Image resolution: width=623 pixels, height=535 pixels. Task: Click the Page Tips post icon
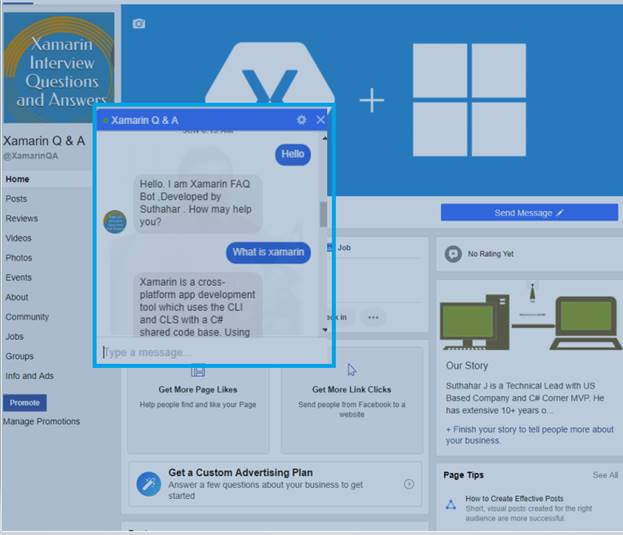point(451,505)
